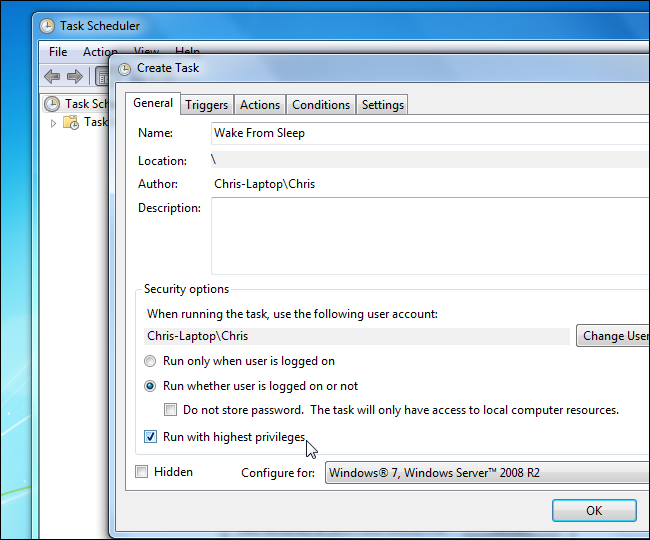Click the Location value backslash field

click(430, 160)
